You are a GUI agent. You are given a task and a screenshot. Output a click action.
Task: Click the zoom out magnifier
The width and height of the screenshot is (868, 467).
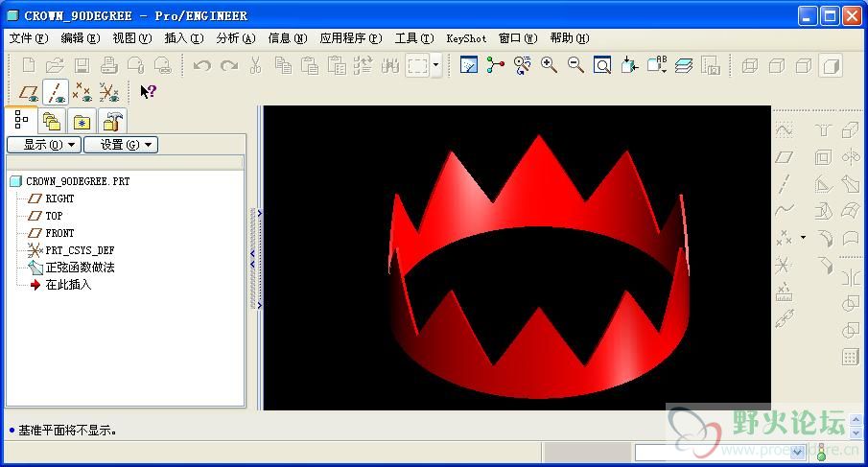click(x=575, y=65)
